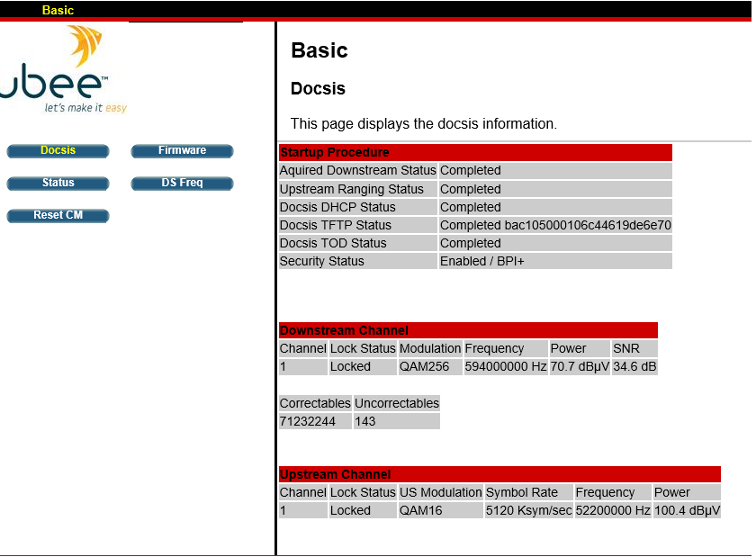Click the 'QAM256' modulation cell
This screenshot has width=756, height=557.
click(x=430, y=366)
